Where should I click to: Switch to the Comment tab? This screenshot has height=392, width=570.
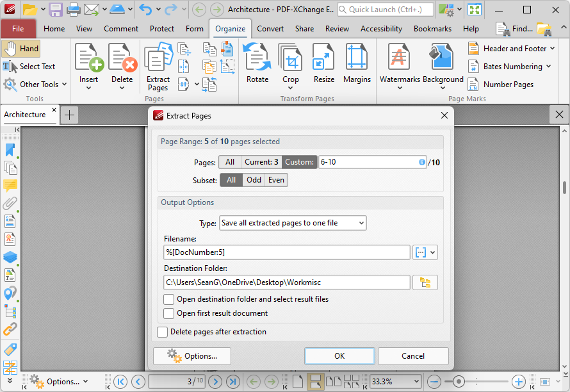(x=121, y=29)
